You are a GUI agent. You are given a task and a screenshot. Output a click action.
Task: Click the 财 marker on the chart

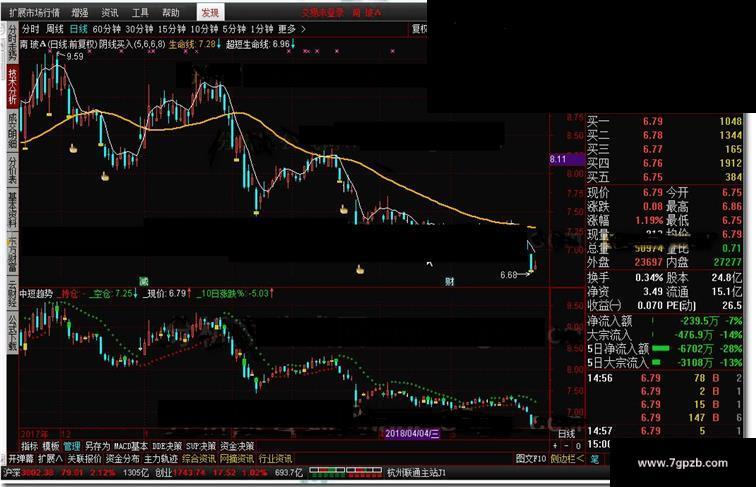tap(449, 281)
